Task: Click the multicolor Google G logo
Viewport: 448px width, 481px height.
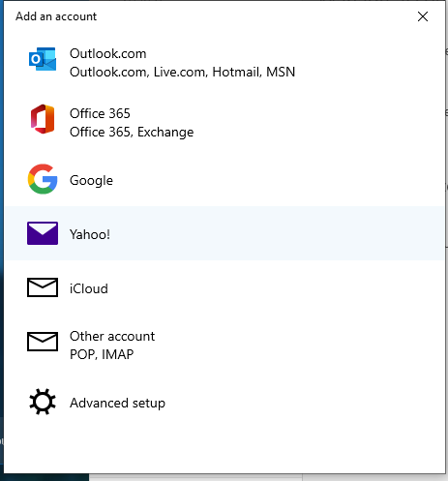Action: (x=43, y=179)
